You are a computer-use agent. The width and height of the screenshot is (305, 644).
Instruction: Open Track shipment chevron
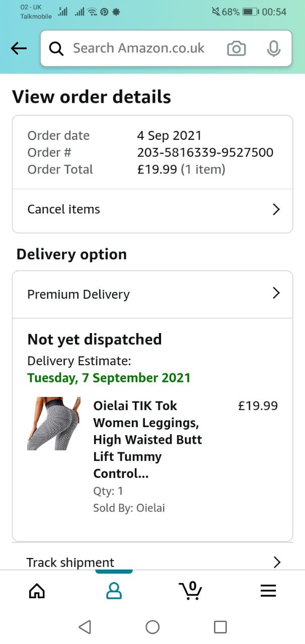click(276, 562)
